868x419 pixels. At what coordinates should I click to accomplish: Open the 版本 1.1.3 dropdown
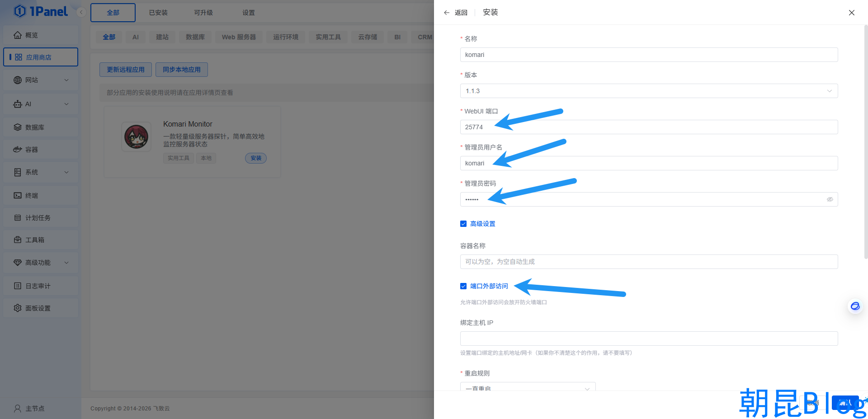649,91
